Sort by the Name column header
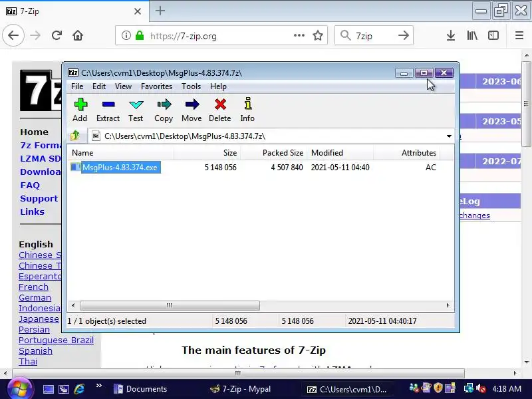 (120, 153)
